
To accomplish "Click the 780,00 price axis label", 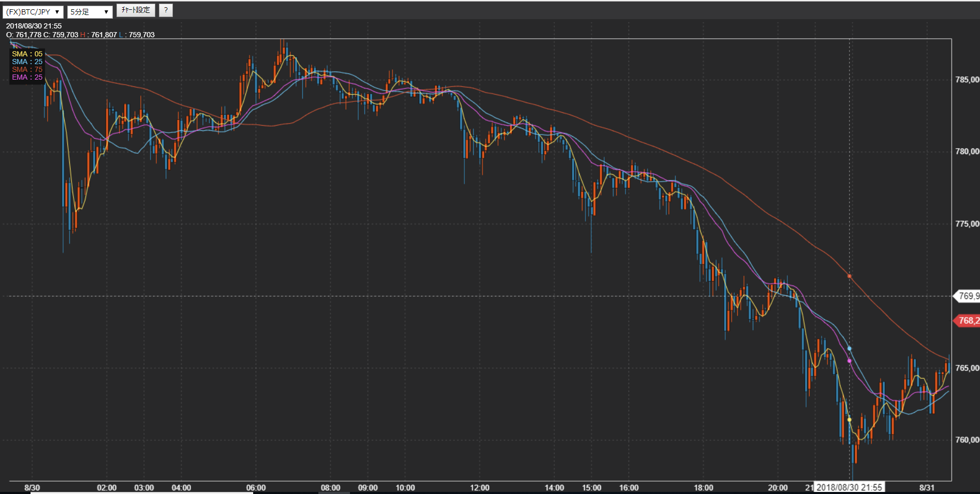I will (x=967, y=152).
